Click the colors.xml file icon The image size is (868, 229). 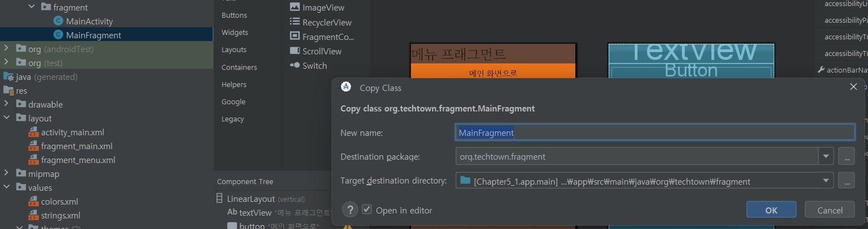pos(33,201)
